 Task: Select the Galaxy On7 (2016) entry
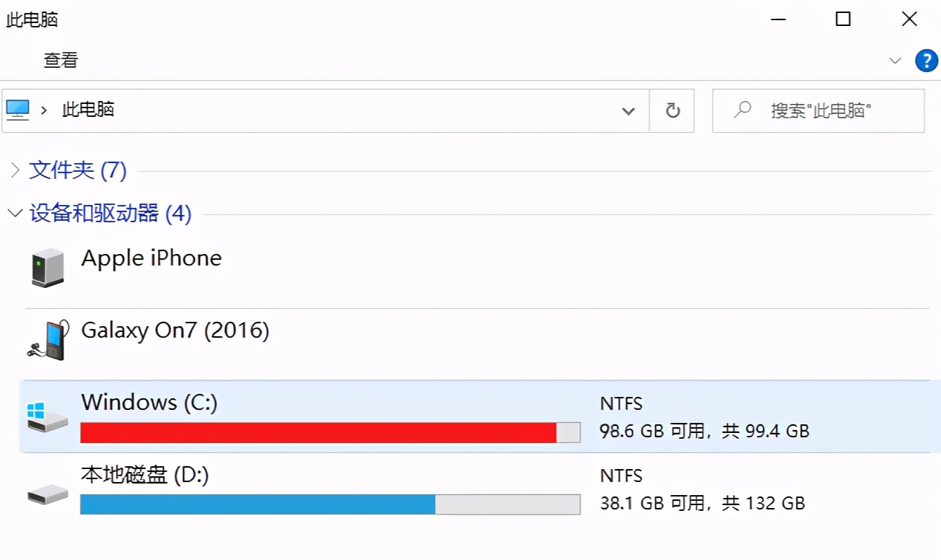click(x=175, y=331)
